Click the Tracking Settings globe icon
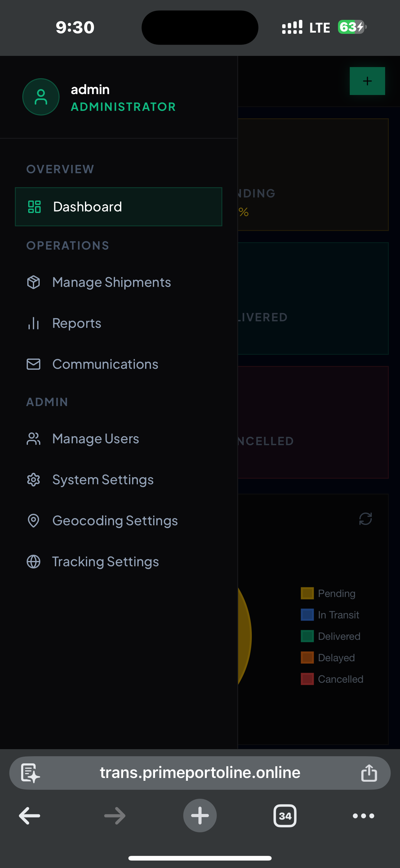The height and width of the screenshot is (868, 400). coord(33,562)
